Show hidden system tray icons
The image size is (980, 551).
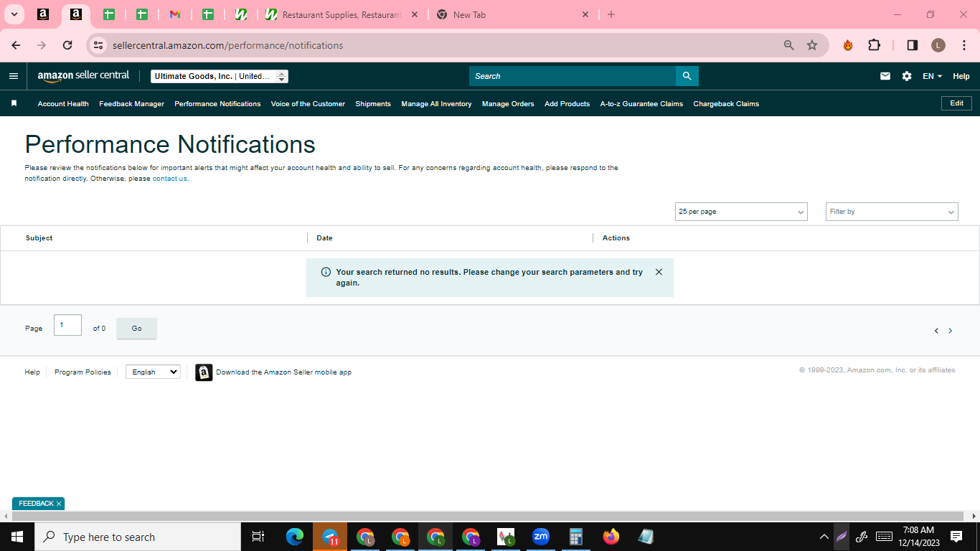[824, 536]
